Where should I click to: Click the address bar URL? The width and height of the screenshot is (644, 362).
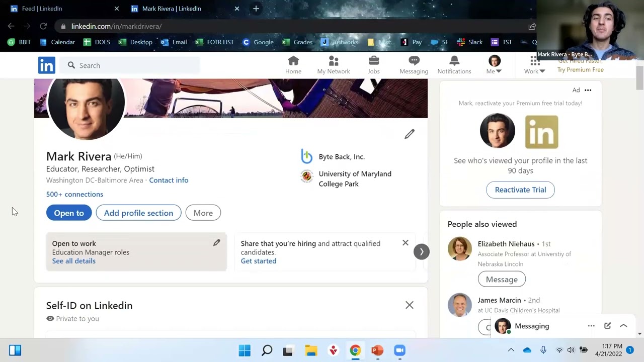tap(116, 26)
